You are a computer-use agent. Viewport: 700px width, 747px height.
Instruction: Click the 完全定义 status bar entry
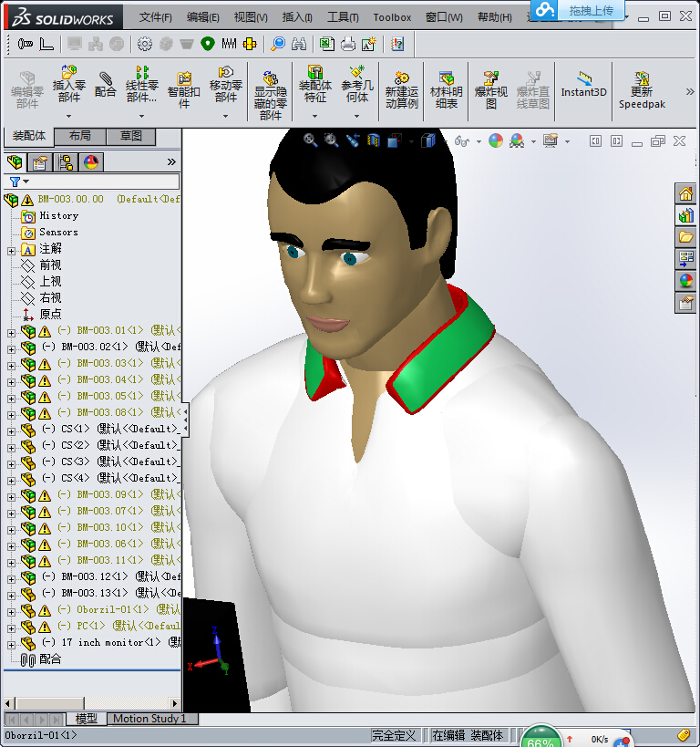pyautogui.click(x=394, y=735)
